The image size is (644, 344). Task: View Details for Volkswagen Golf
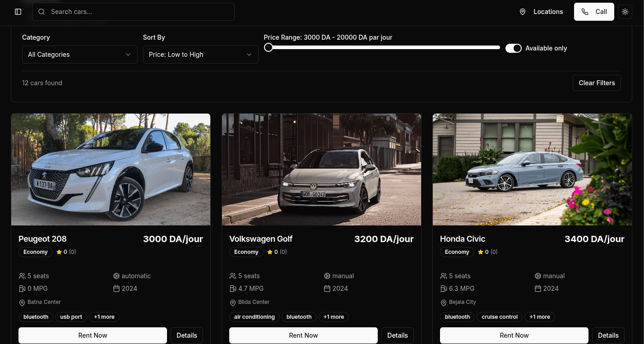click(x=398, y=335)
